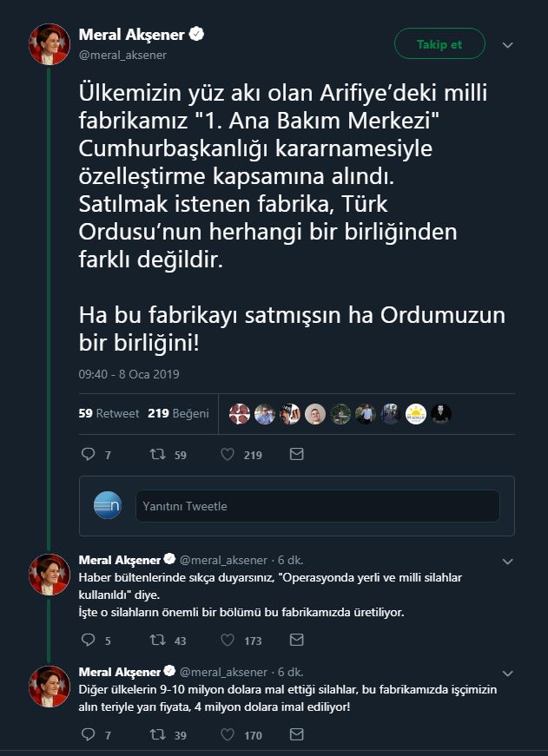Image resolution: width=548 pixels, height=756 pixels.
Task: View the list of 59 Retweet users
Action: pyautogui.click(x=109, y=413)
